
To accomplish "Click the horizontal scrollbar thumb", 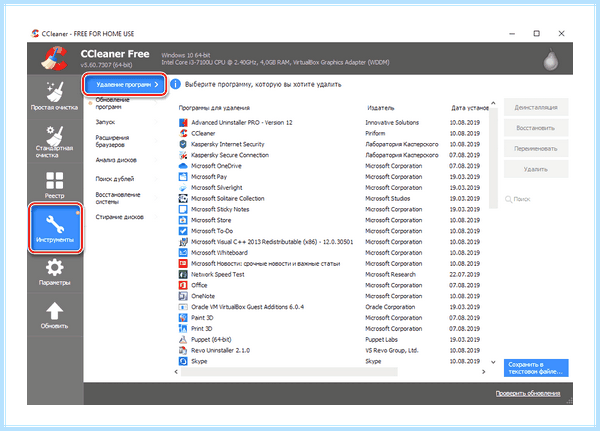I will pos(289,372).
